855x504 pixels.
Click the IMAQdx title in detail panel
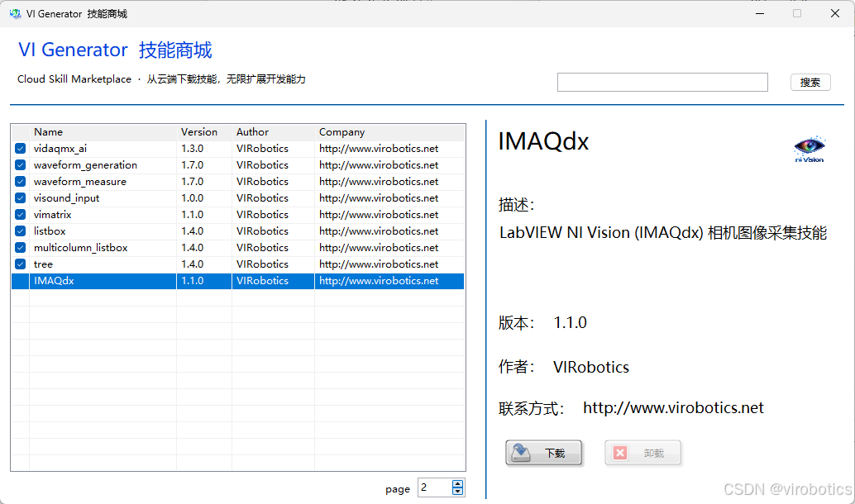coord(543,141)
